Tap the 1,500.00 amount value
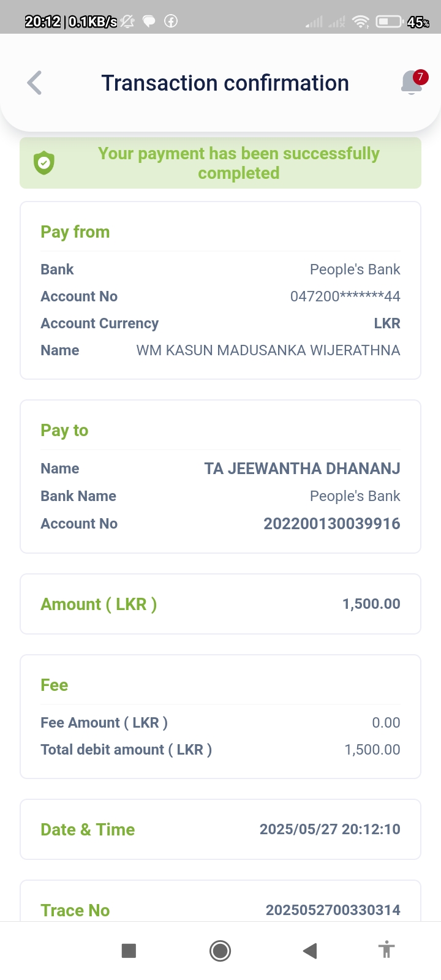The width and height of the screenshot is (441, 980). [x=371, y=604]
